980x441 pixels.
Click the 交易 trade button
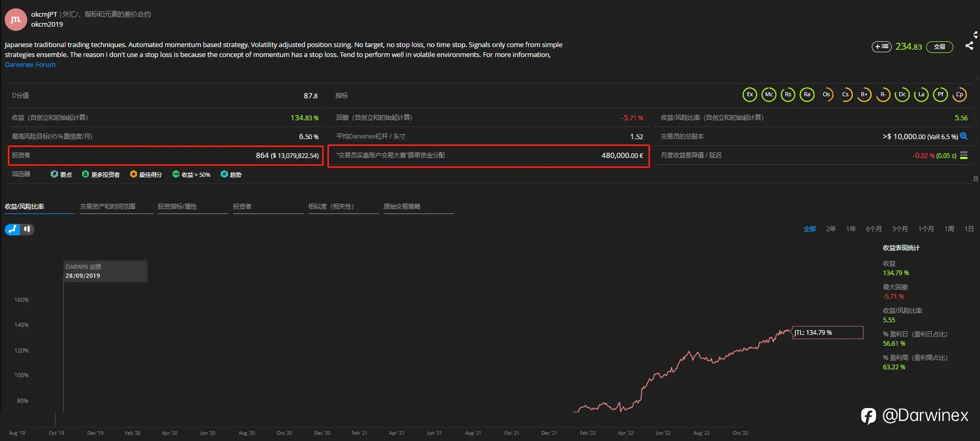[x=940, y=47]
